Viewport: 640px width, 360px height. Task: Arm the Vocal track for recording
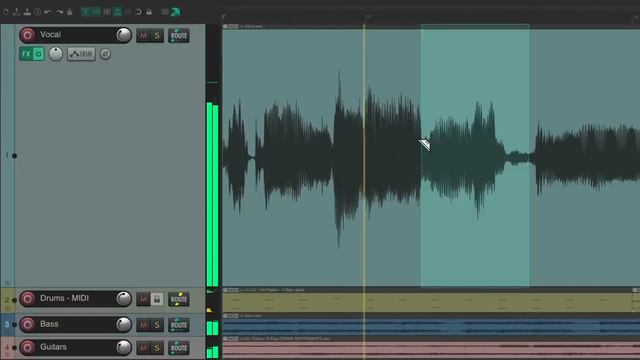(x=28, y=35)
